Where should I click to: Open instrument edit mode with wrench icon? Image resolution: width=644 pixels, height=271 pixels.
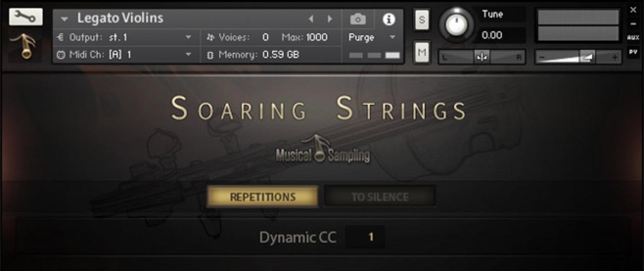coord(26,17)
